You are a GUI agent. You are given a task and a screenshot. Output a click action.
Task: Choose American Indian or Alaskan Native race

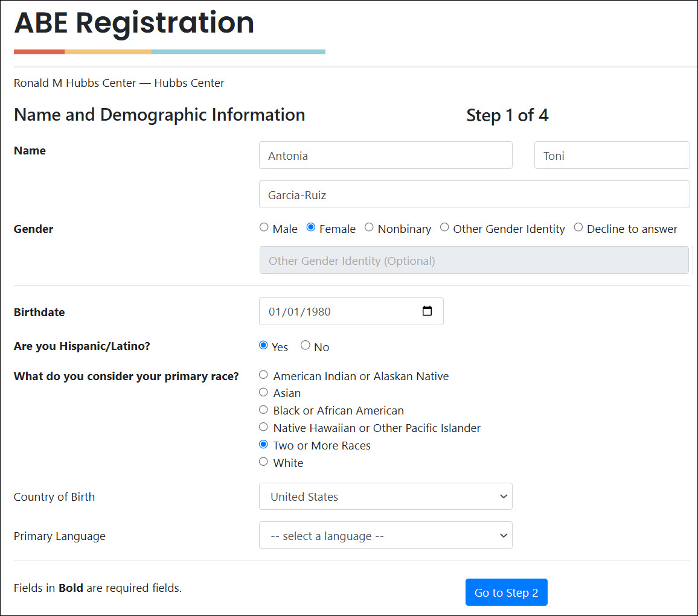click(x=263, y=375)
